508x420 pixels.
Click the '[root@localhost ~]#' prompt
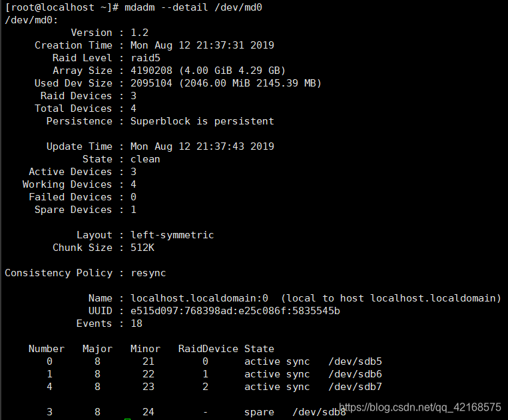point(61,7)
